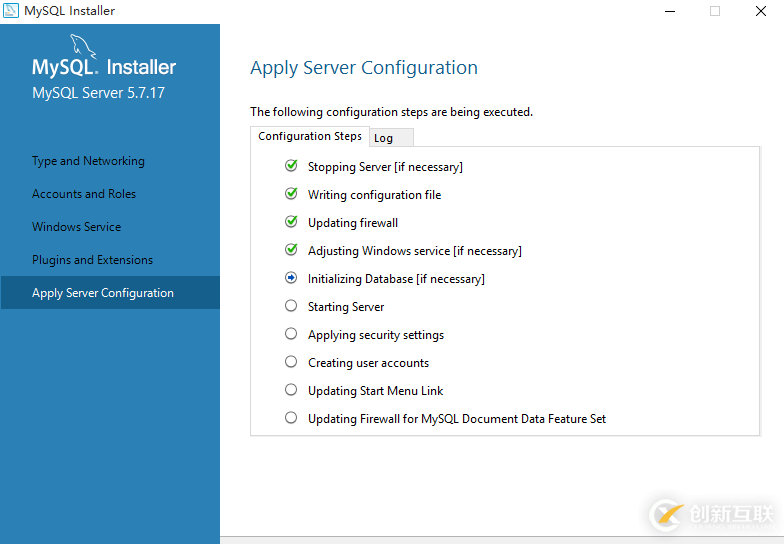784x544 pixels.
Task: Click circle beside Updating Firewall for Document Data
Action: [x=291, y=418]
